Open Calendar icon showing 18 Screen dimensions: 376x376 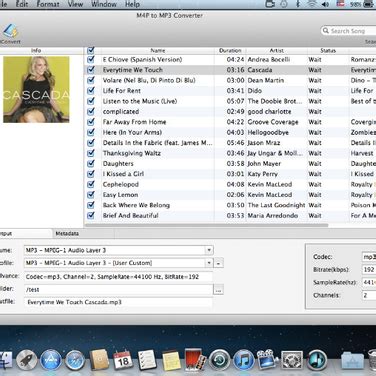coord(123,360)
